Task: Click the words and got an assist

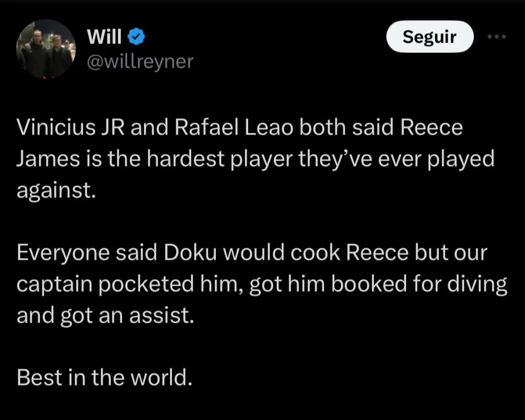Action: click(x=105, y=316)
